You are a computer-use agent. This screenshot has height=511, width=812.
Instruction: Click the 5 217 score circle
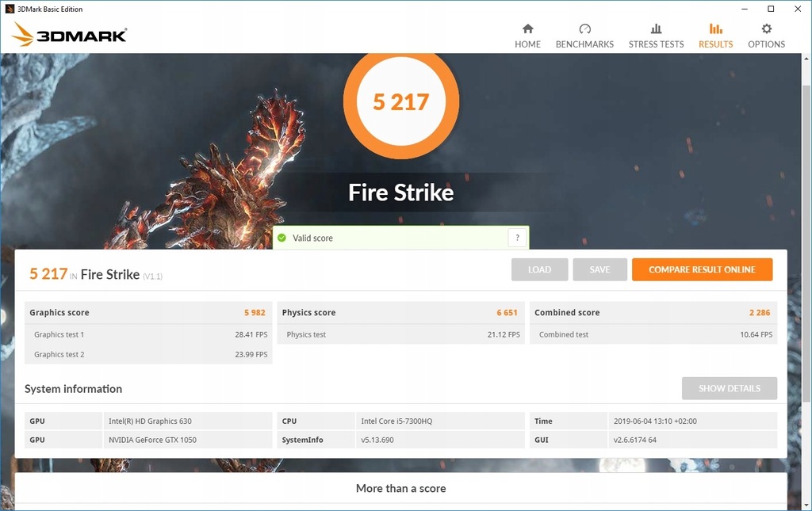click(400, 102)
